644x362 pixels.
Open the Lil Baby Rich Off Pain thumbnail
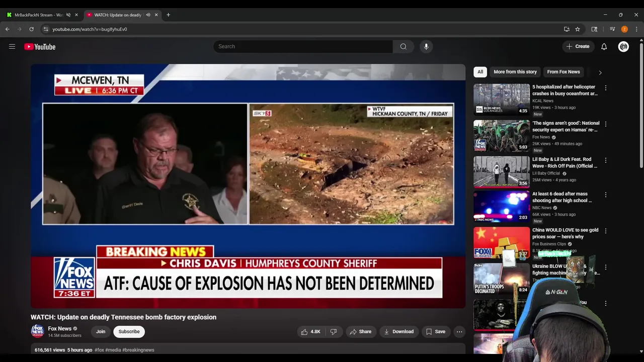(x=501, y=172)
